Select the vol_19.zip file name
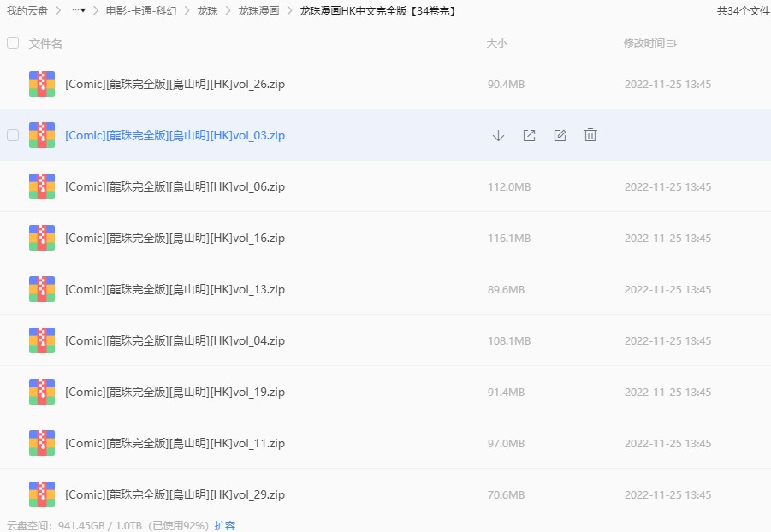 (x=175, y=392)
